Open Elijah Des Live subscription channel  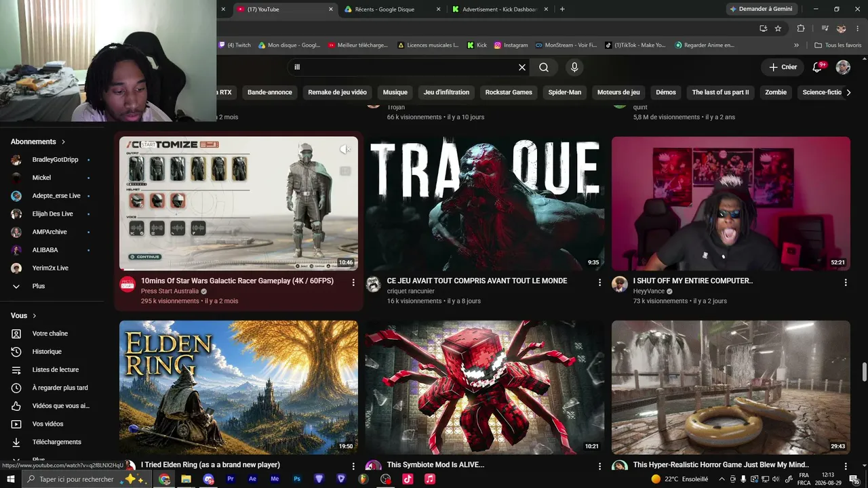point(52,214)
